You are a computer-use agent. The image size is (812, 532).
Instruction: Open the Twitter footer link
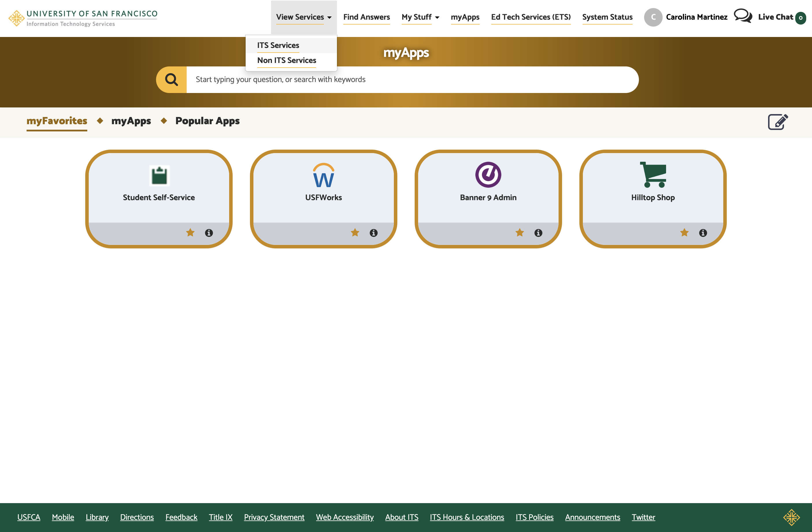click(x=643, y=517)
